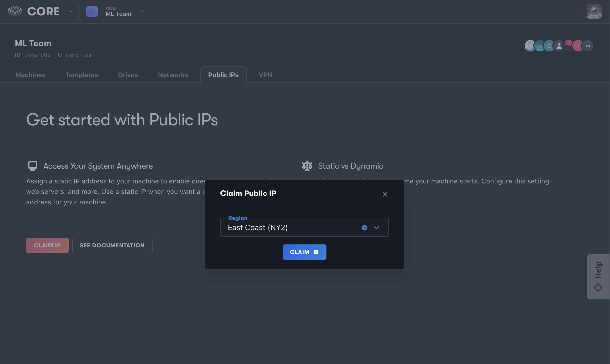Viewport: 610px width, 364px height.
Task: Click the Machines tab
Action: (30, 75)
